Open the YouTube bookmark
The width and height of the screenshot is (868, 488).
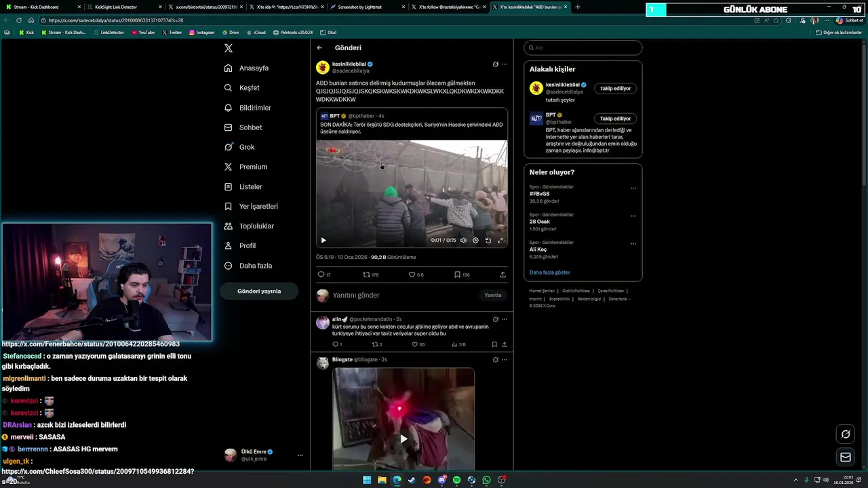(x=143, y=33)
